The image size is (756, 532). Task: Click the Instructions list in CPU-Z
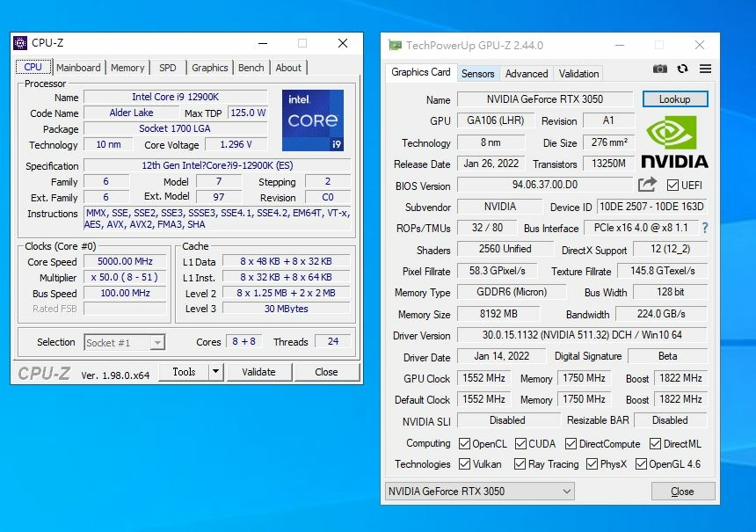pos(217,218)
